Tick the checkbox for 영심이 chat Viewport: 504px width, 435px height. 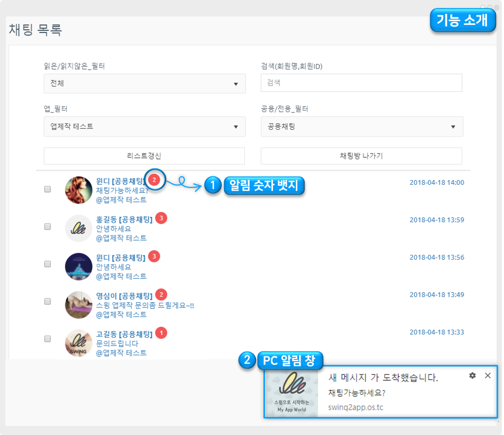coord(48,301)
